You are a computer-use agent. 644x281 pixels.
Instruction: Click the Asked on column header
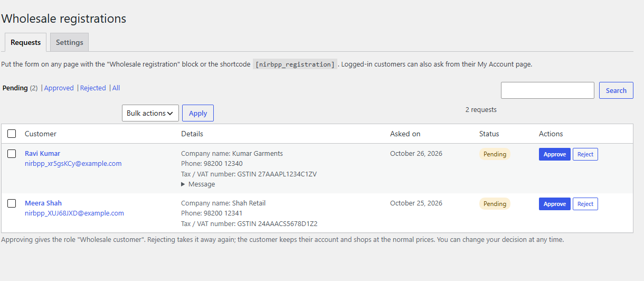pyautogui.click(x=405, y=134)
